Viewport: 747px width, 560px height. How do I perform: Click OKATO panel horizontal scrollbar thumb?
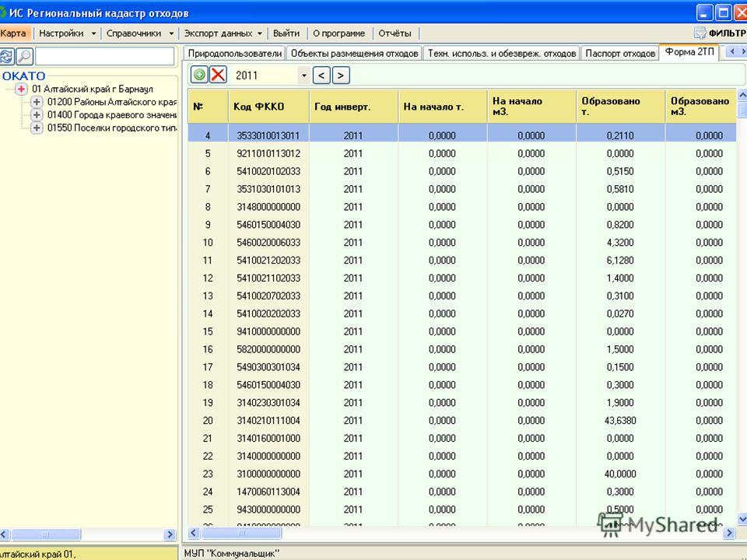pyautogui.click(x=46, y=534)
